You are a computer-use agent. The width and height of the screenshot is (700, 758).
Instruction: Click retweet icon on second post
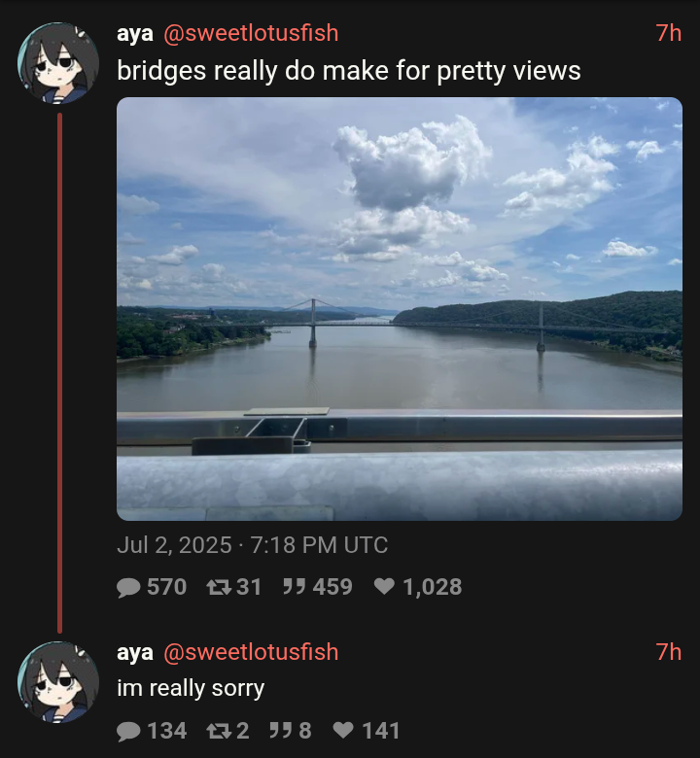(219, 731)
